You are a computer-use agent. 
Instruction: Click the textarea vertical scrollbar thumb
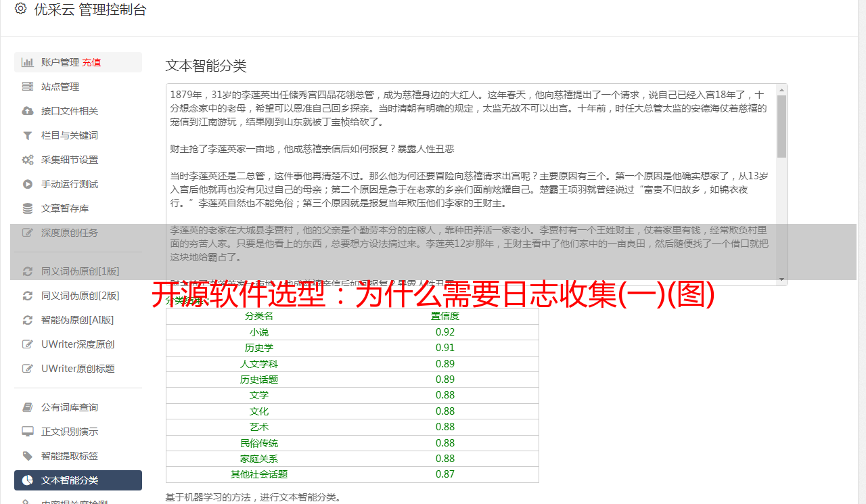[x=781, y=127]
